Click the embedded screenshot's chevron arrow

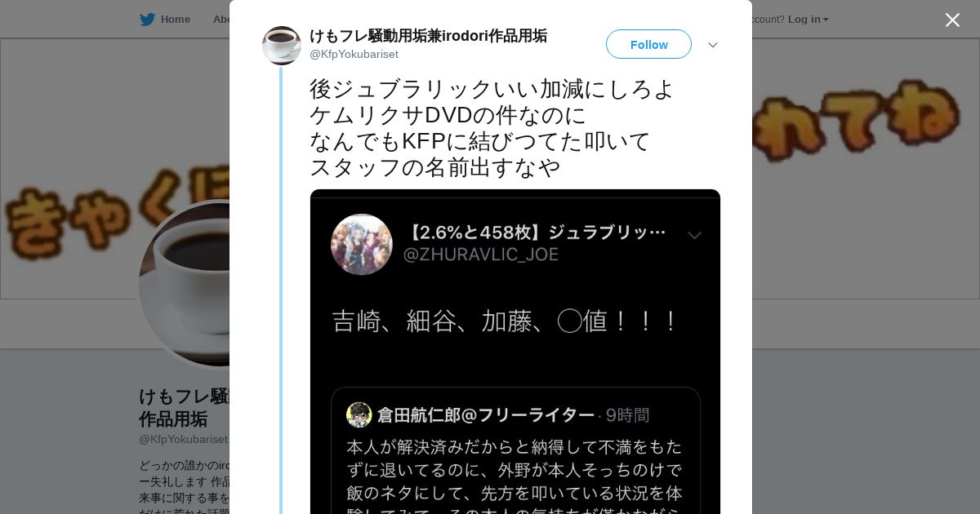(694, 236)
